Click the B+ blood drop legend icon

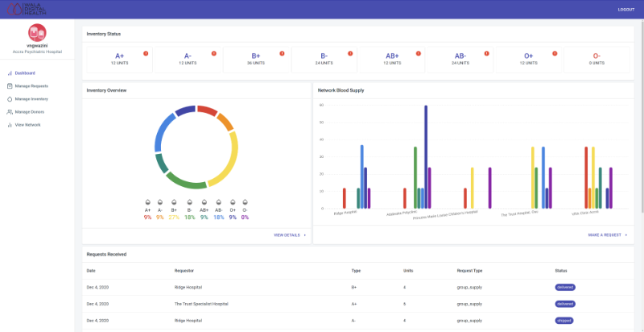coord(174,202)
